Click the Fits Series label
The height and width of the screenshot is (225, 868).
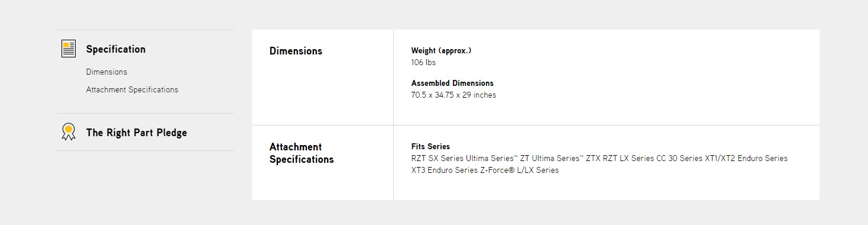(430, 146)
